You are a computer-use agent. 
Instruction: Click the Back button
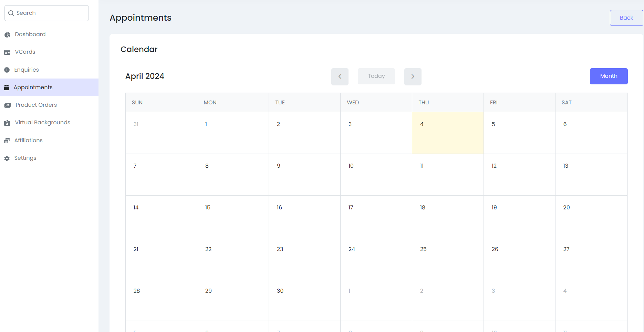[x=626, y=18]
